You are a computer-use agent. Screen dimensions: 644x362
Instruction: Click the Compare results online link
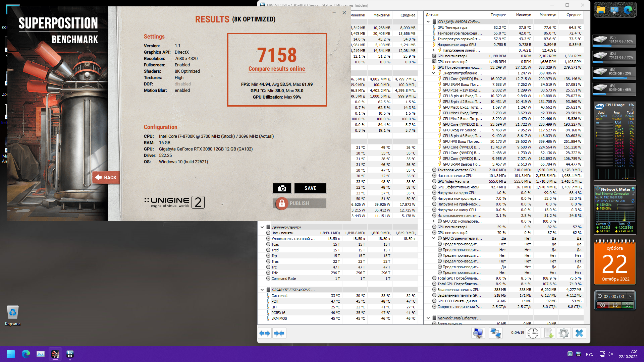(x=277, y=69)
